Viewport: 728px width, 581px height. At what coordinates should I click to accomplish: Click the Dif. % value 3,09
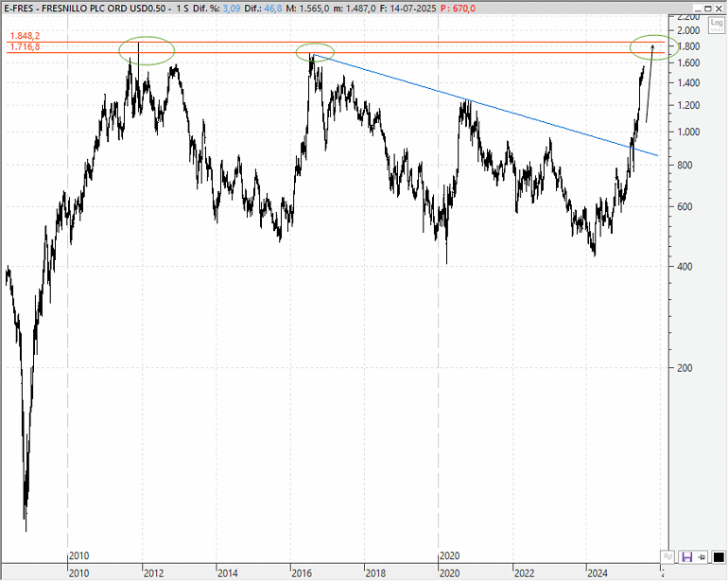[x=232, y=9]
